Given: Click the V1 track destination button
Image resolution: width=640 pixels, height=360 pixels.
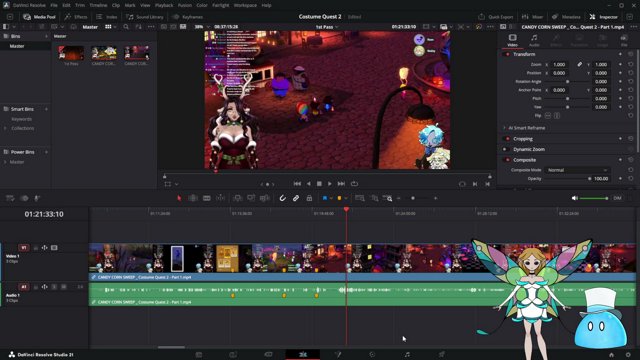Looking at the screenshot, I should tap(24, 248).
